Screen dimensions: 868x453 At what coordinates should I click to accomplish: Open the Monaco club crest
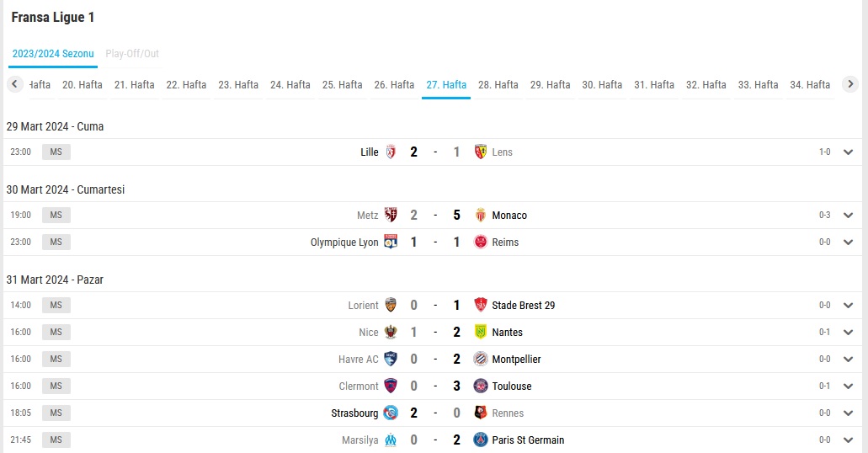pyautogui.click(x=481, y=215)
